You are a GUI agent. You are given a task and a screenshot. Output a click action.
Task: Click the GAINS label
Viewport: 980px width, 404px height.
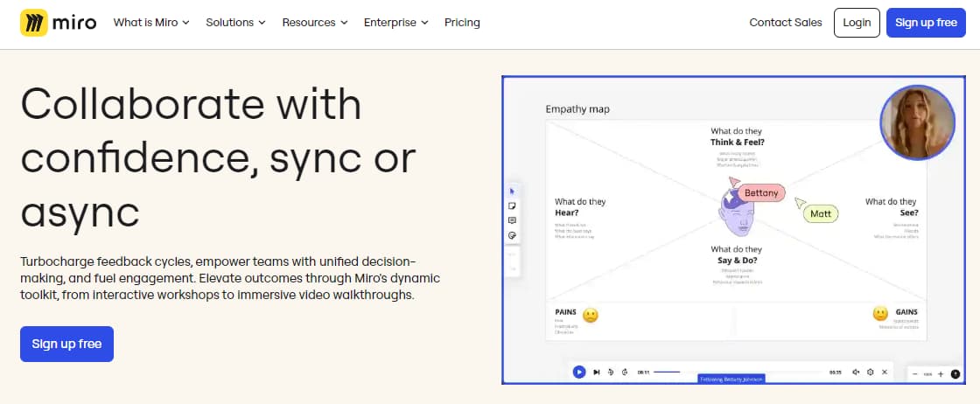[906, 311]
